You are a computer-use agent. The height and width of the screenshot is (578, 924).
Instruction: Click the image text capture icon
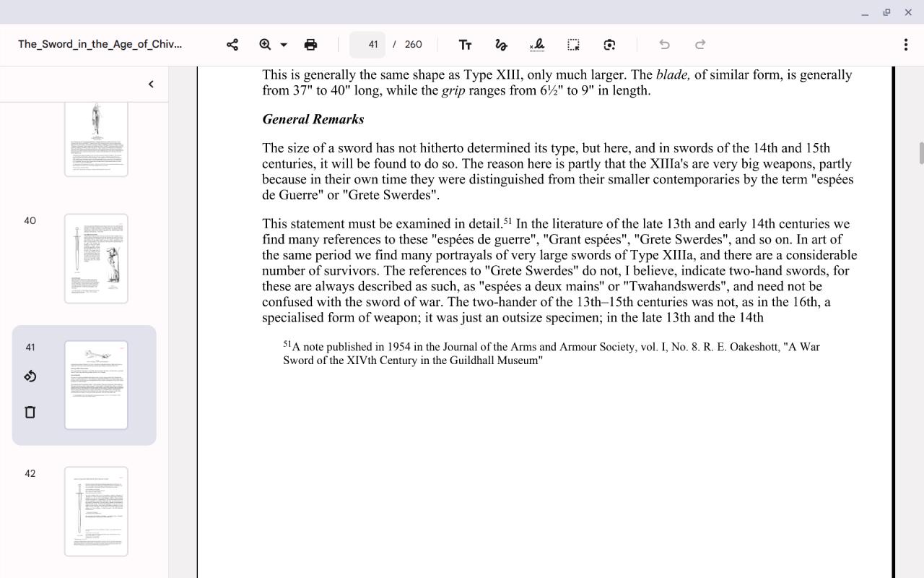pos(609,45)
